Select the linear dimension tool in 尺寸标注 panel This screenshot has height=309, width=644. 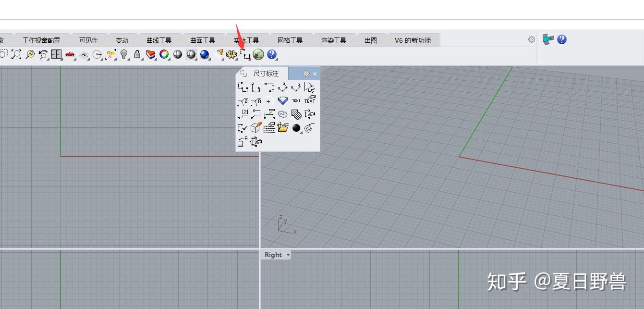tap(243, 87)
